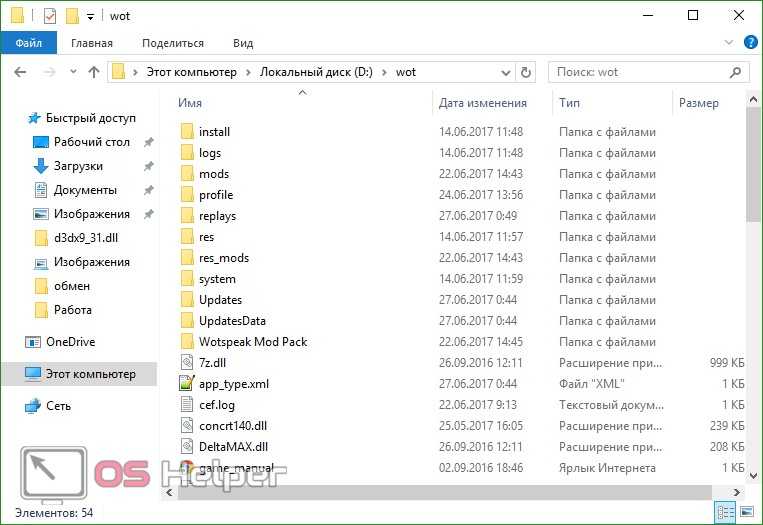Open the Файл ribbon tab
Screen dimensions: 763x525
pyautogui.click(x=29, y=43)
